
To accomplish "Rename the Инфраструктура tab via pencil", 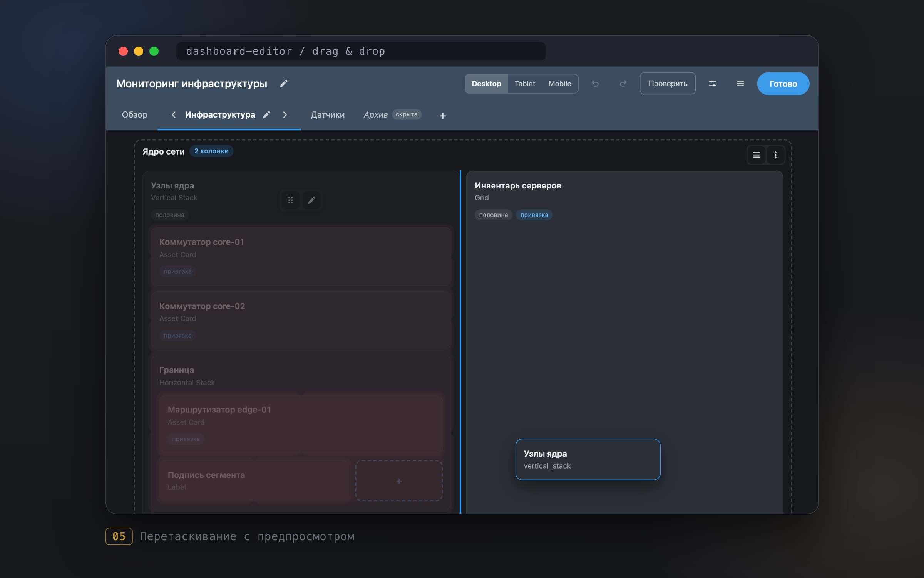I will coord(266,115).
